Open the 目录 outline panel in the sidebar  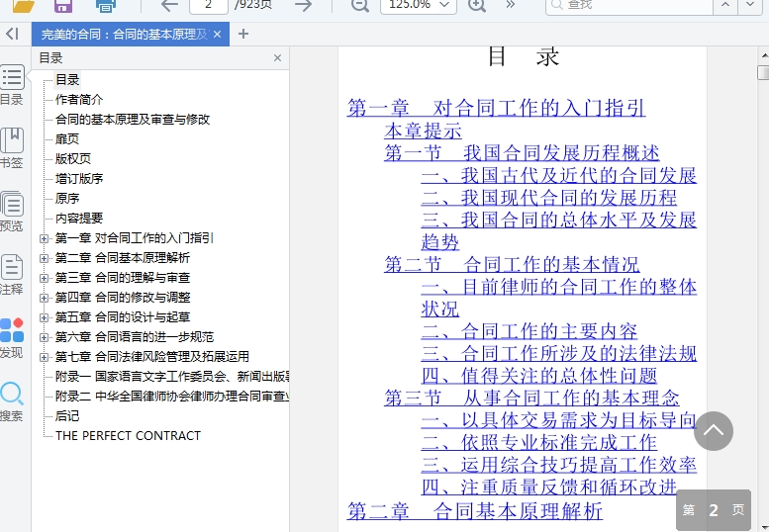coord(12,85)
